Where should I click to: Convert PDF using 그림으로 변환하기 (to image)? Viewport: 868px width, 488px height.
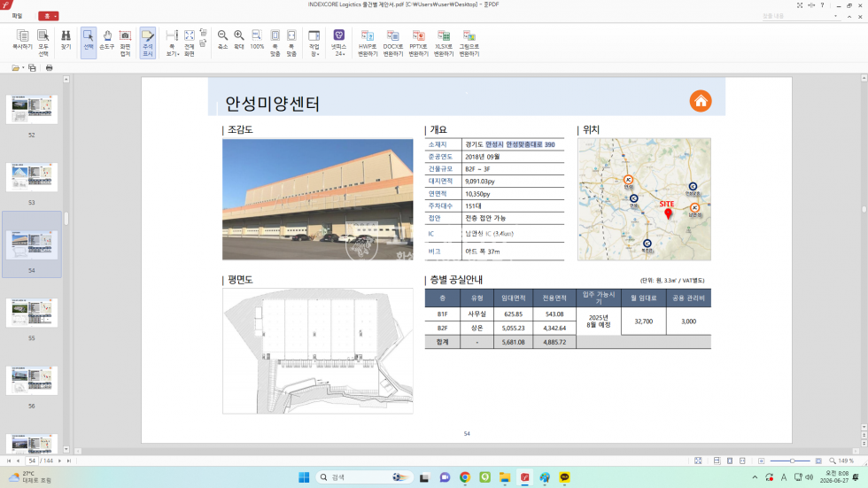pyautogui.click(x=469, y=43)
